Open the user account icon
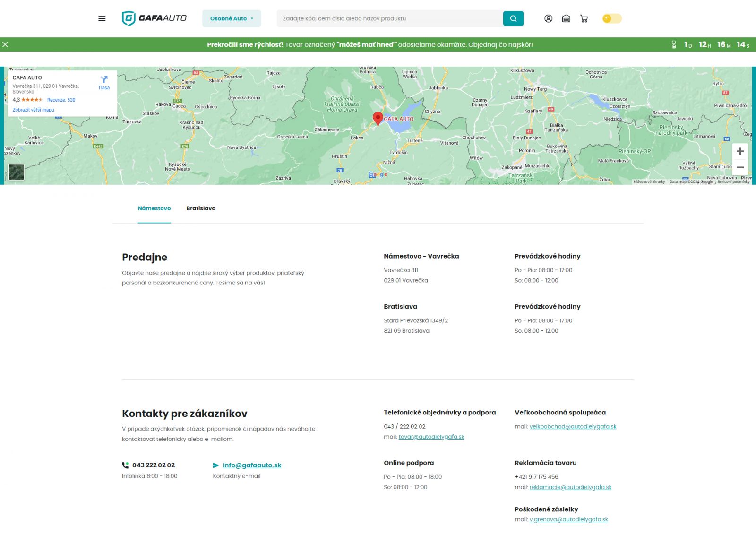This screenshot has height=543, width=756. point(548,18)
